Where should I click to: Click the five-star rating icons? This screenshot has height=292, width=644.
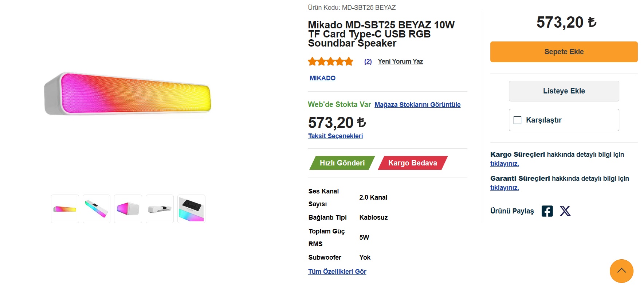(330, 61)
